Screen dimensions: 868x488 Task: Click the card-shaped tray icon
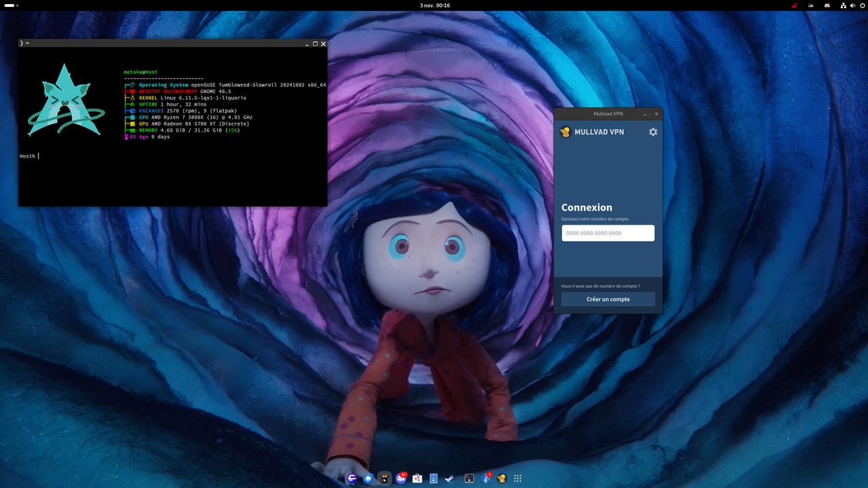pos(811,5)
